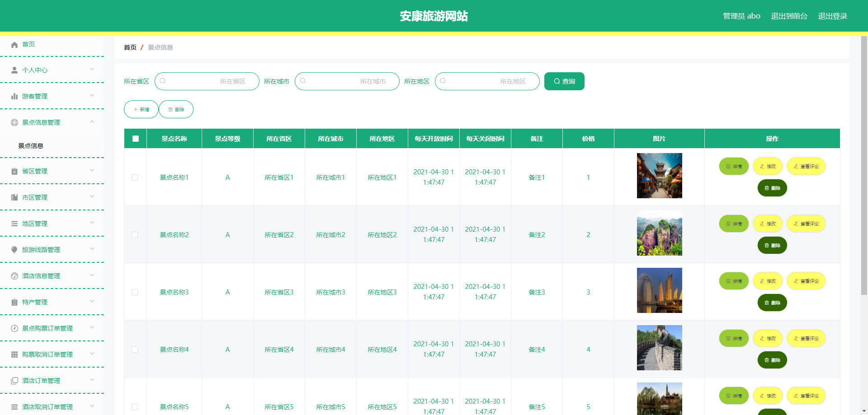Open 详情 for the 景点名称1 row
The height and width of the screenshot is (415, 868).
click(734, 166)
